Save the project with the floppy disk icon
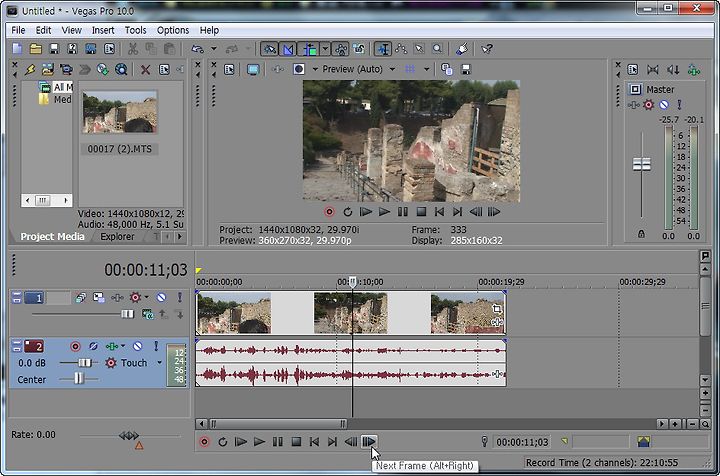 pyautogui.click(x=54, y=49)
